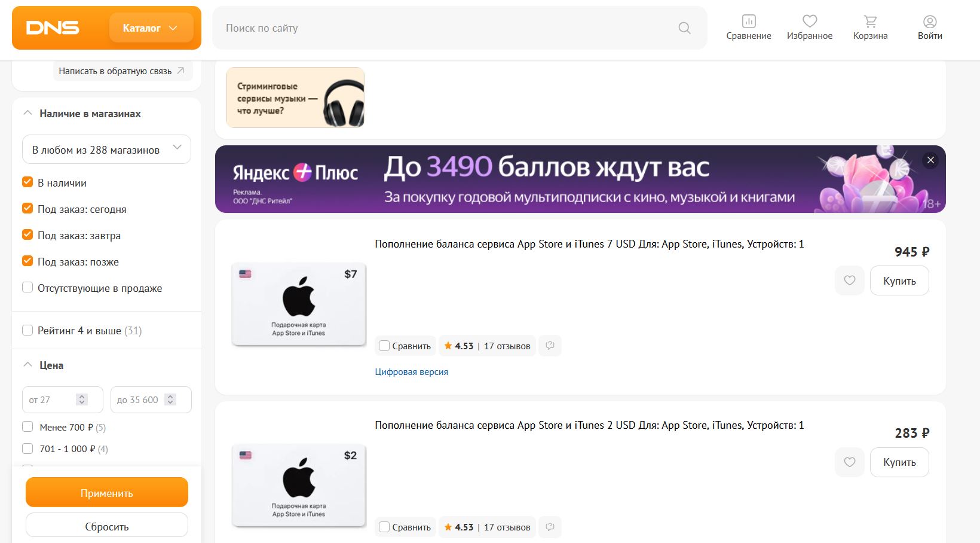Viewport: 980px width, 543px height.
Task: Collapse the Цена filter section
Action: [x=26, y=364]
